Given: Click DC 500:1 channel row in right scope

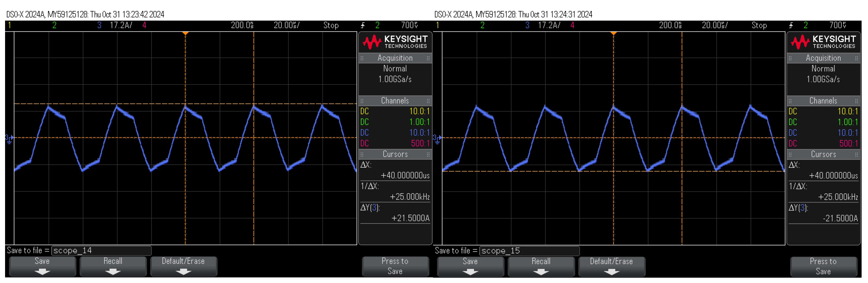Looking at the screenshot, I should pos(823,144).
